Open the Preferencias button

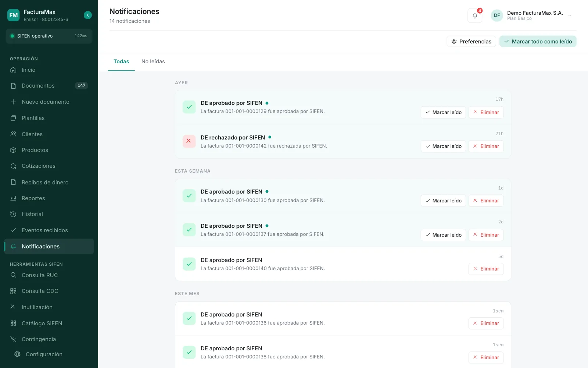[471, 42]
